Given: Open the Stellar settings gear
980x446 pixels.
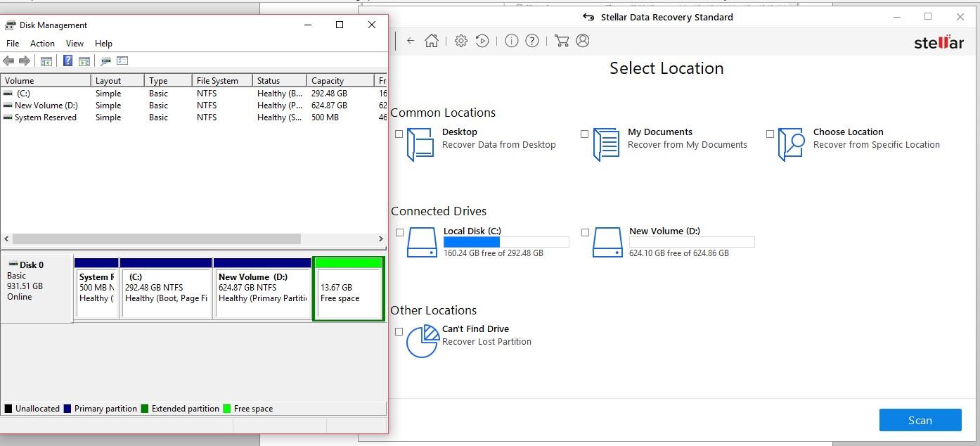Looking at the screenshot, I should pos(461,41).
